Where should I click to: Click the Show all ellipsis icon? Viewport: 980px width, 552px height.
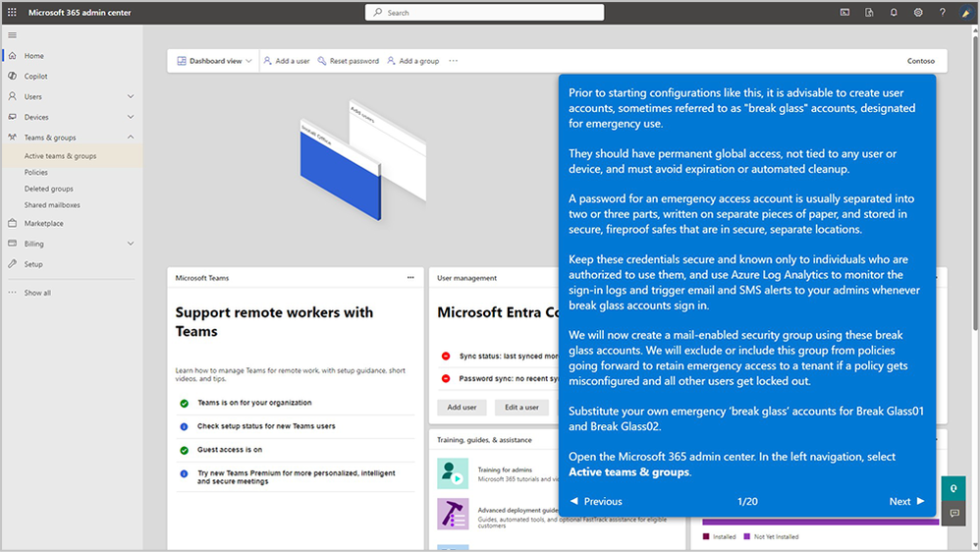point(13,293)
